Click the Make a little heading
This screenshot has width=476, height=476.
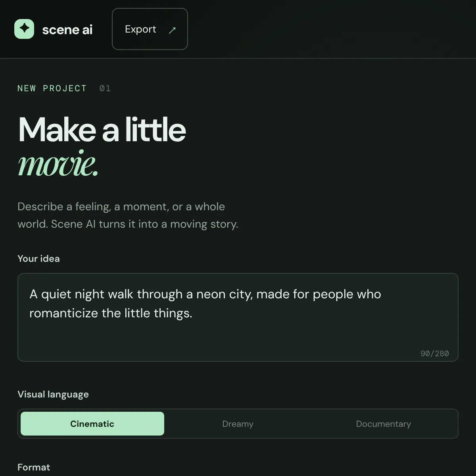102,129
